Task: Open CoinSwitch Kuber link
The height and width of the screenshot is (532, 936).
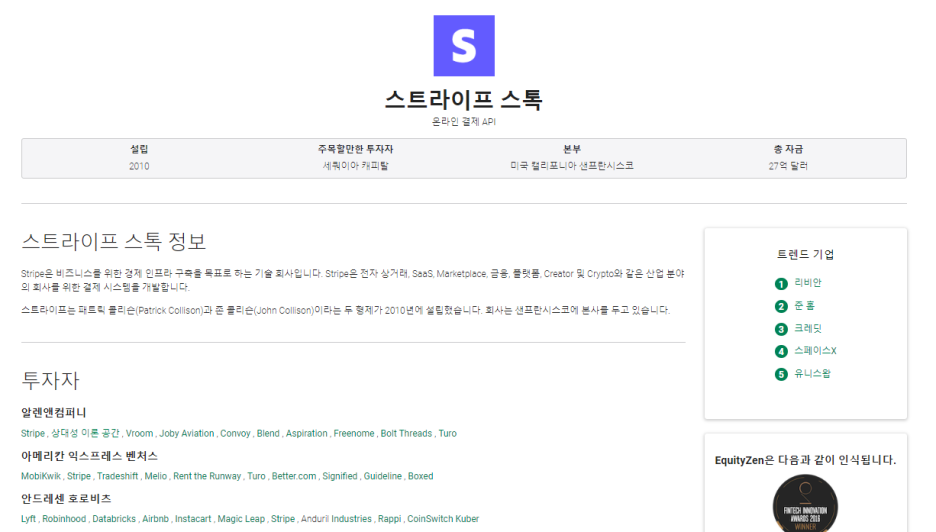Action: [x=443, y=519]
